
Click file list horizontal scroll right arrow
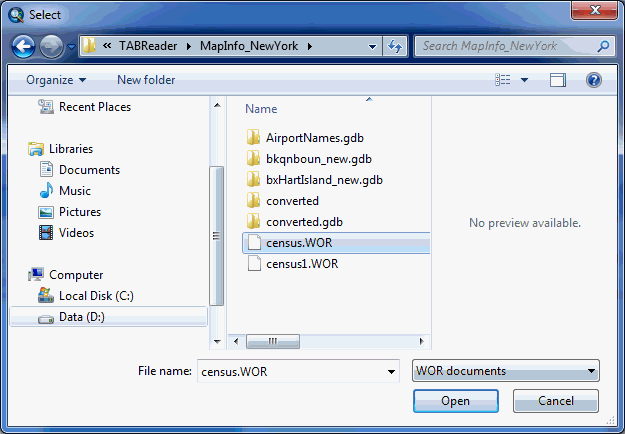[x=421, y=341]
